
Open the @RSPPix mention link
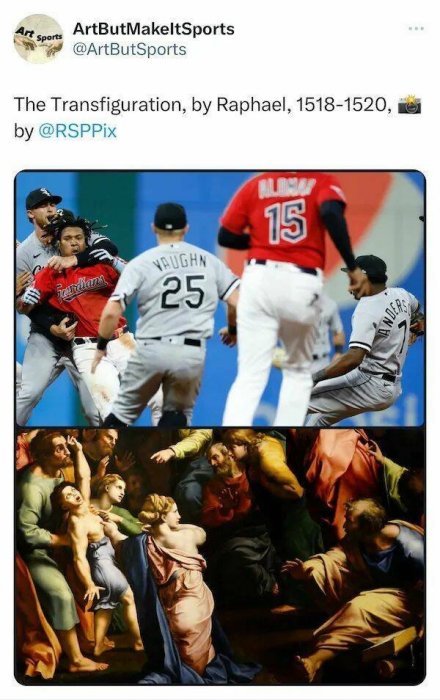tap(78, 131)
